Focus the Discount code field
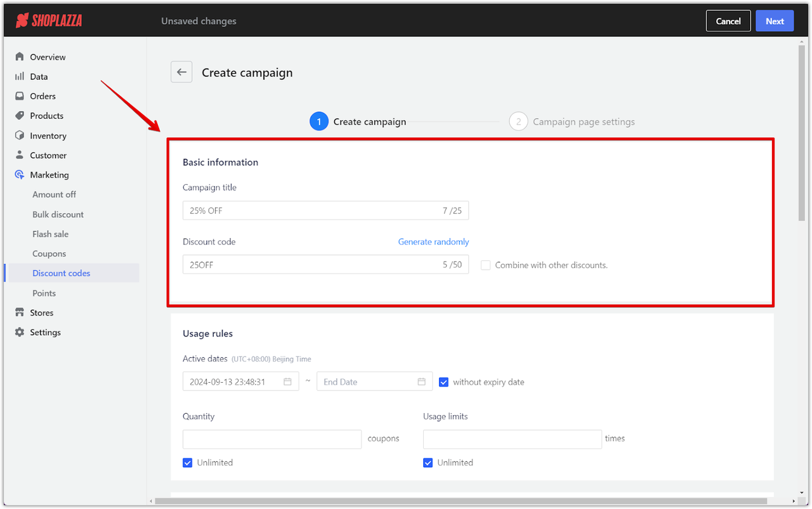The height and width of the screenshot is (509, 812). pyautogui.click(x=325, y=265)
